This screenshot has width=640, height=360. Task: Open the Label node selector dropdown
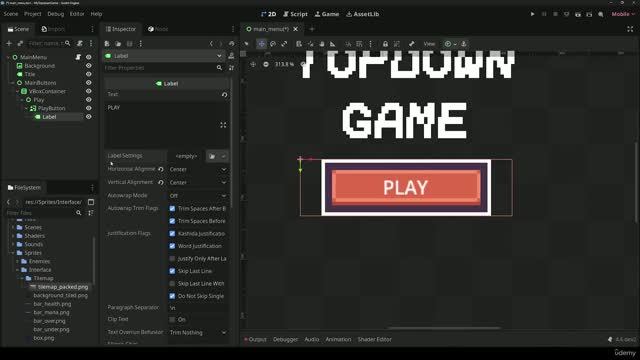coord(163,56)
